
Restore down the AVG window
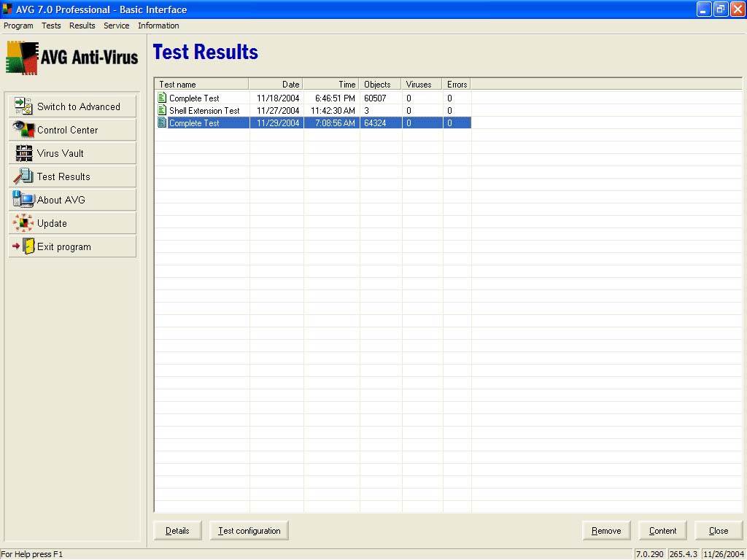(x=720, y=9)
